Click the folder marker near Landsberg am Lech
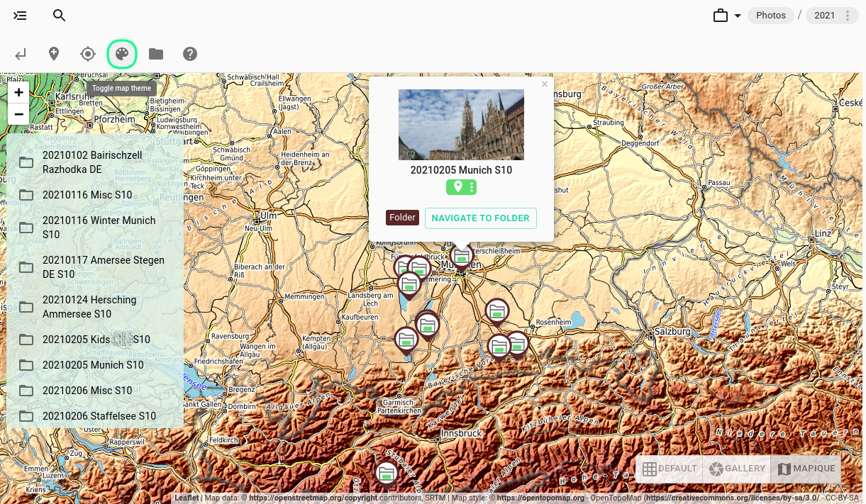 tap(409, 284)
